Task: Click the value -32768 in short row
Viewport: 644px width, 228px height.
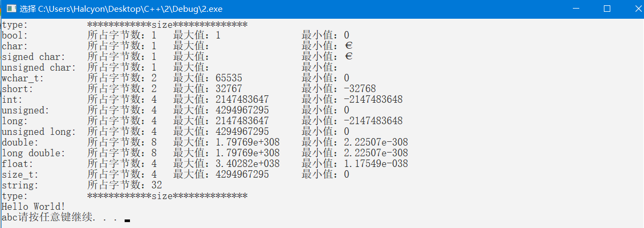Action: tap(360, 89)
